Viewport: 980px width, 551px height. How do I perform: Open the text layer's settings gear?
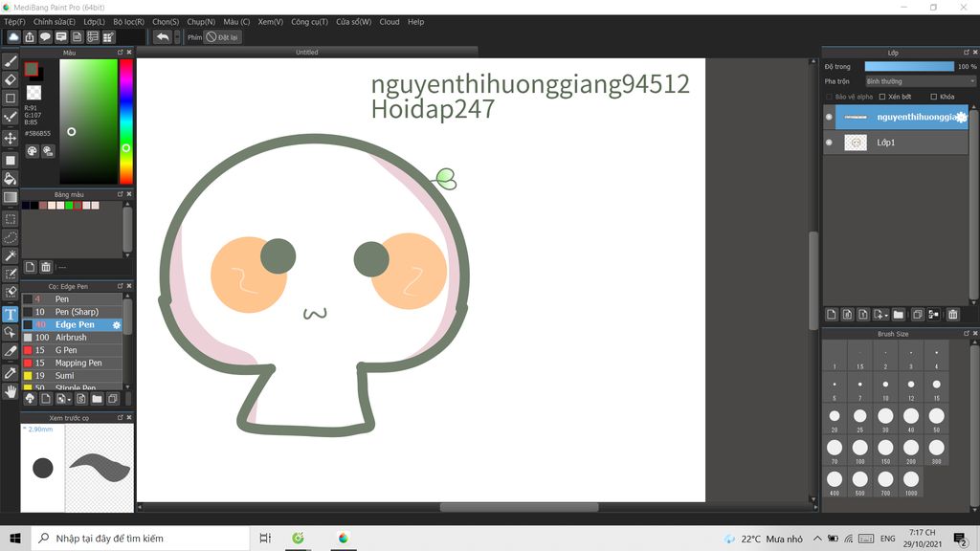[x=961, y=117]
